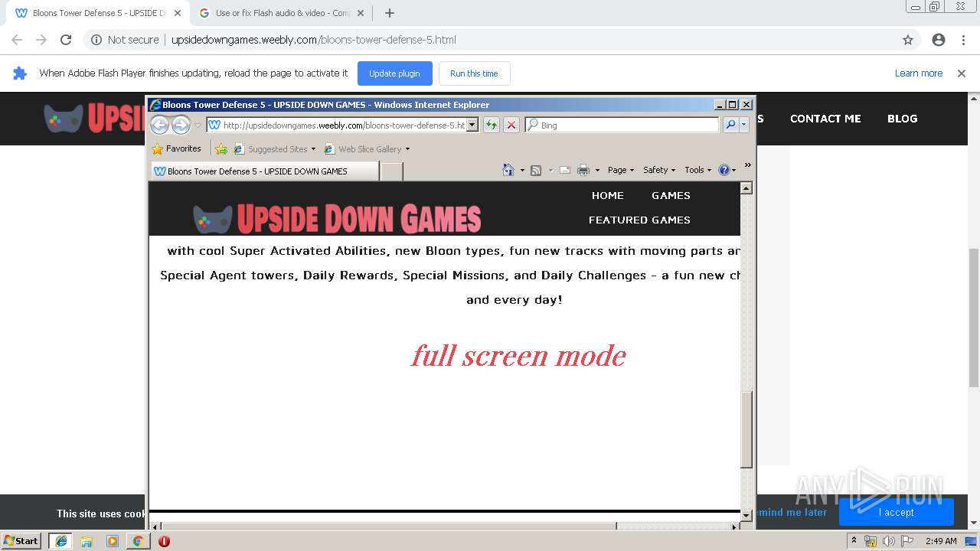Click the Upside Down Games logo in IE
Image resolution: width=980 pixels, height=551 pixels.
coord(337,219)
